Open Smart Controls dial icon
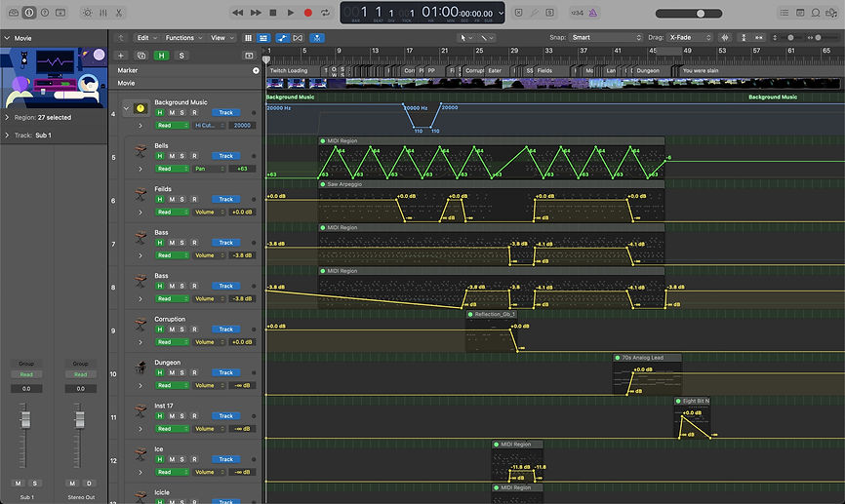The width and height of the screenshot is (845, 504). pos(87,13)
